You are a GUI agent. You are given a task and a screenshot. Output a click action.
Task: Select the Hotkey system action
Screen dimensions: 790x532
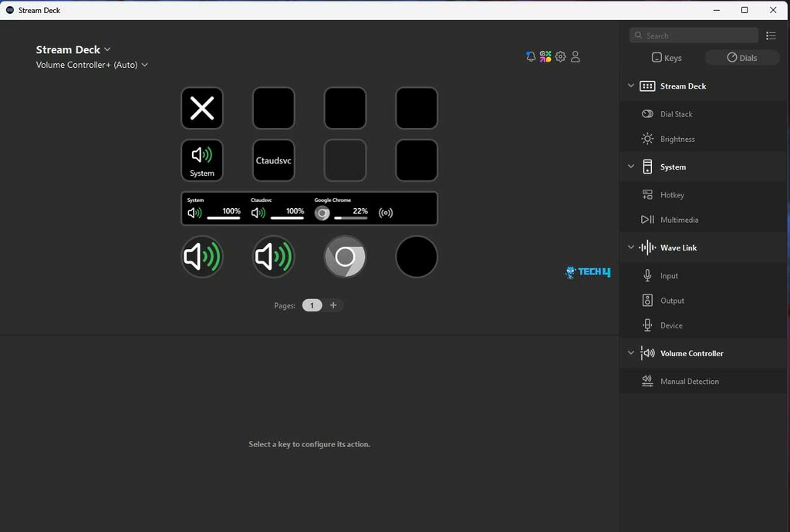point(672,194)
